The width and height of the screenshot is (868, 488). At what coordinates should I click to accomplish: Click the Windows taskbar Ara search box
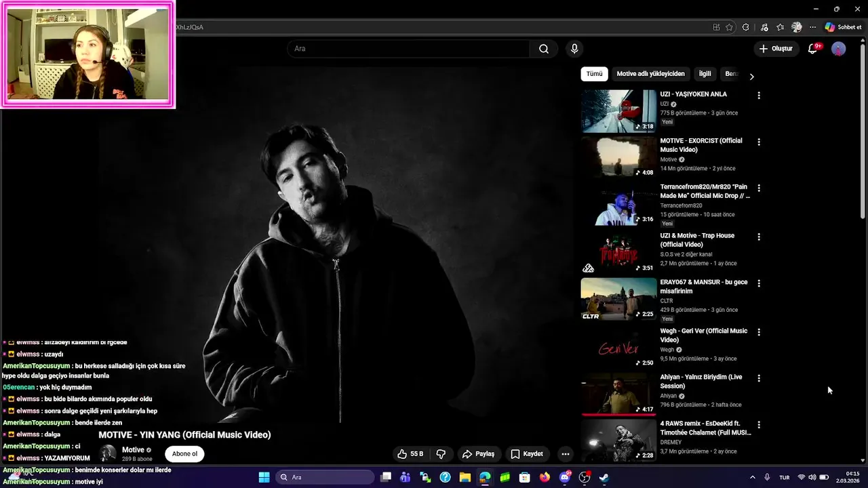pos(325,477)
